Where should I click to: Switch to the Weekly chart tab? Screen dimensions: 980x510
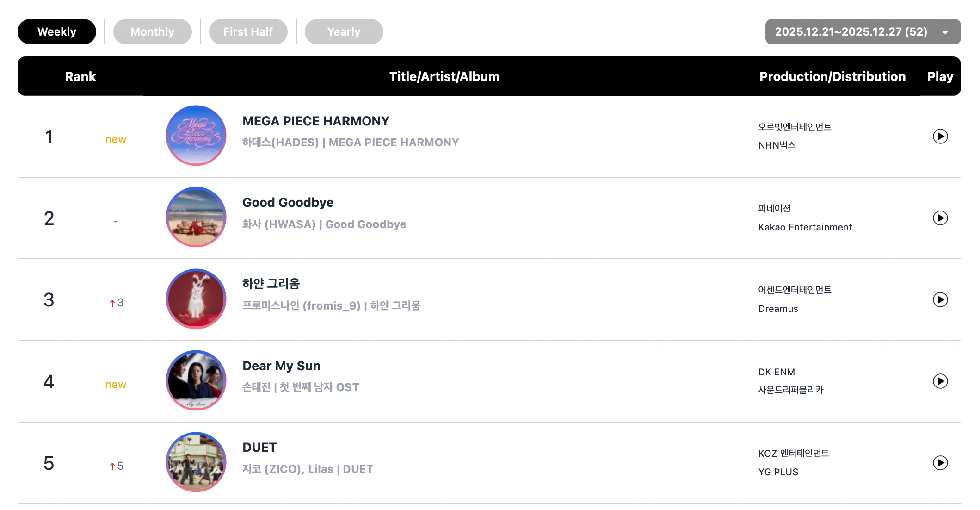click(x=57, y=32)
